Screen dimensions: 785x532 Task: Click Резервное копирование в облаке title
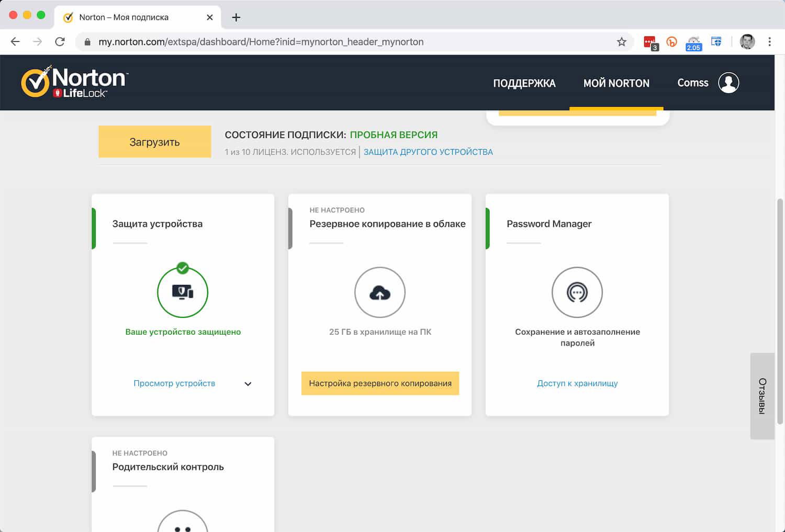pyautogui.click(x=387, y=224)
